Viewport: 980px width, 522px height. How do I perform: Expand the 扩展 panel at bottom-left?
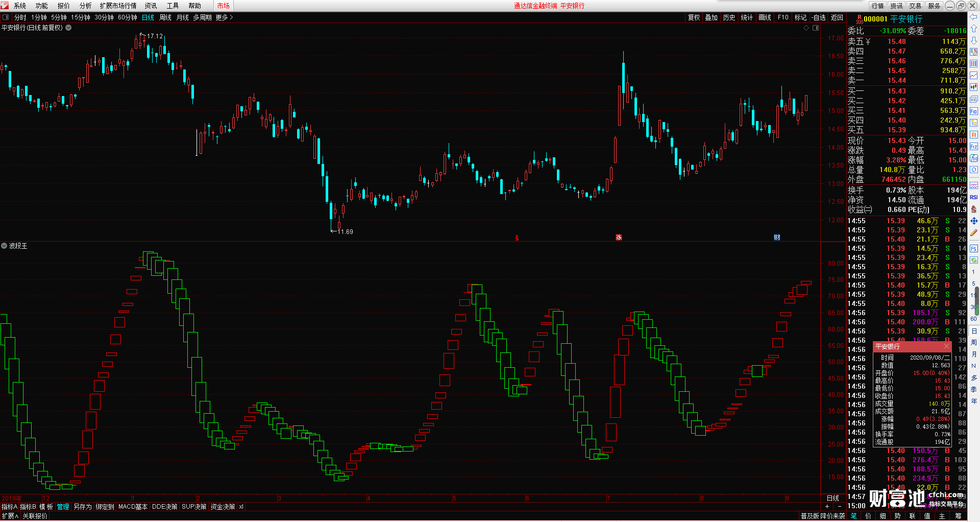(x=10, y=516)
